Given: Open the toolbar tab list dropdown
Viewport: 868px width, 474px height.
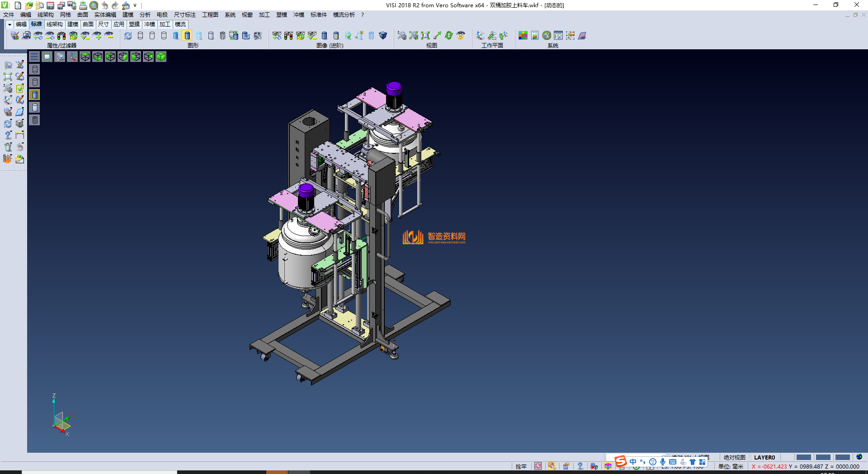Looking at the screenshot, I should click(9, 24).
